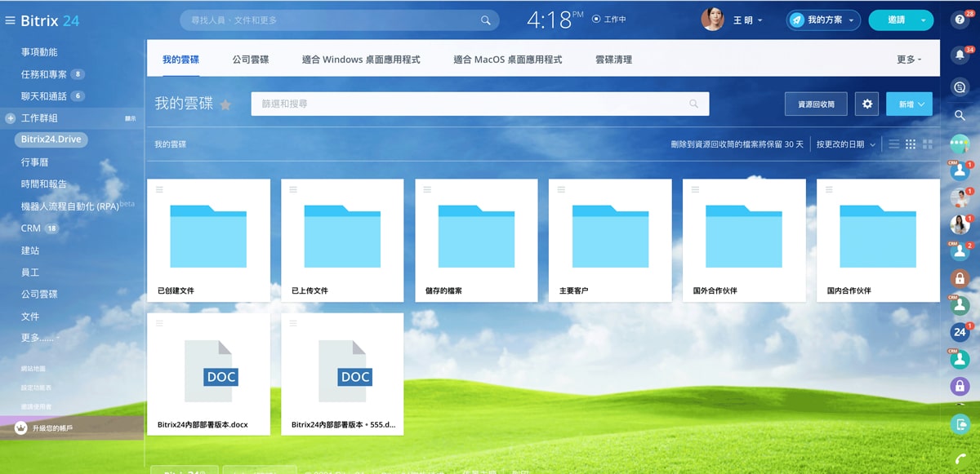Screen dimensions: 980x474
Task: Open the menu icon on 儲存的檔案 folder card
Action: [427, 189]
